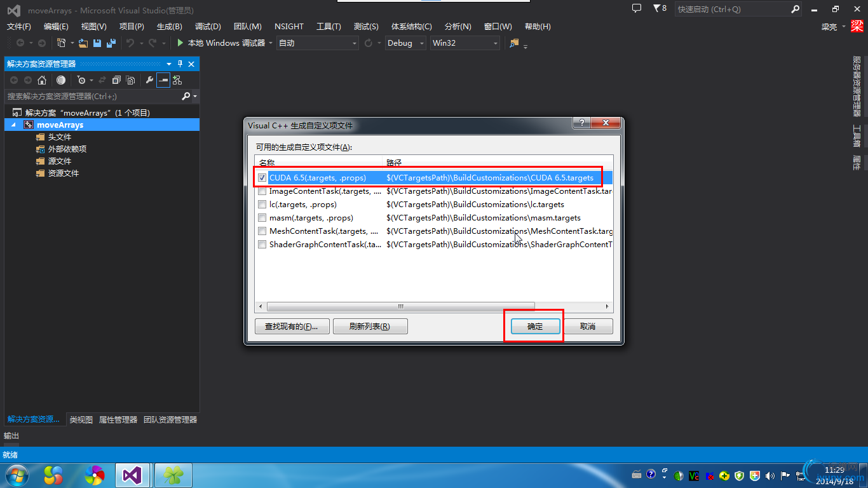Click the Collapse All icon in Solution Explorer
This screenshot has width=868, height=488.
point(116,80)
